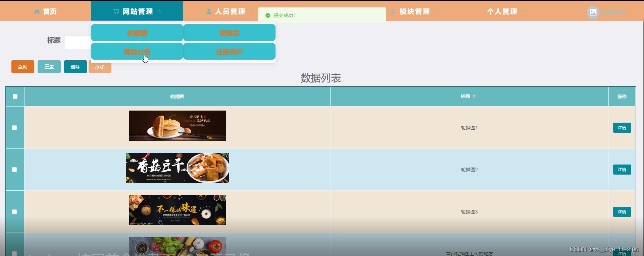This screenshot has height=256, width=644.
Task: Click 详情 button for 轮播图3
Action: tap(622, 212)
